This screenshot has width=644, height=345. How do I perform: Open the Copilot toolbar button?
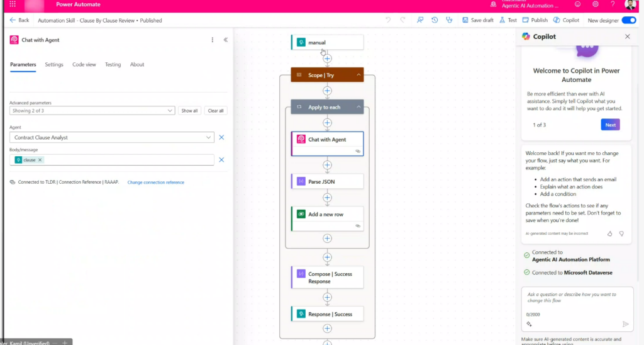pos(566,20)
